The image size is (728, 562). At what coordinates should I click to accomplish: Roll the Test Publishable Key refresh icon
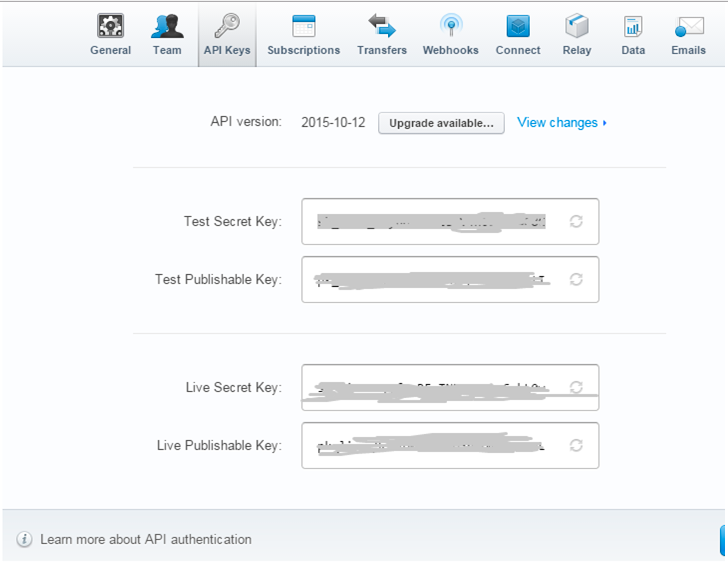coord(576,280)
